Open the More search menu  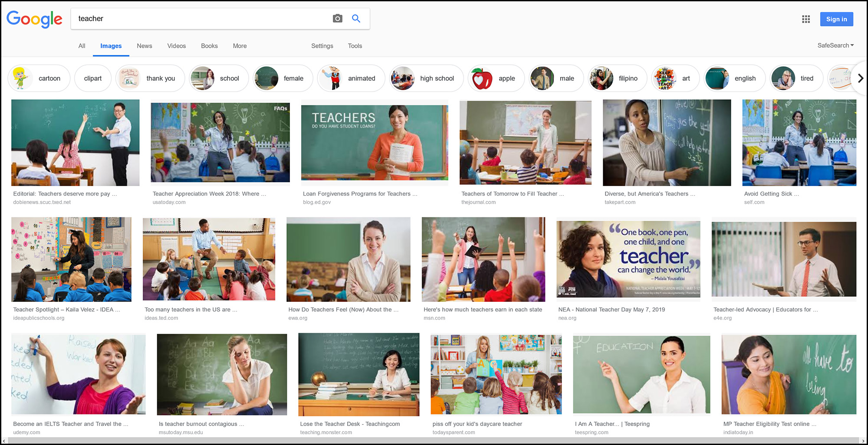click(240, 46)
